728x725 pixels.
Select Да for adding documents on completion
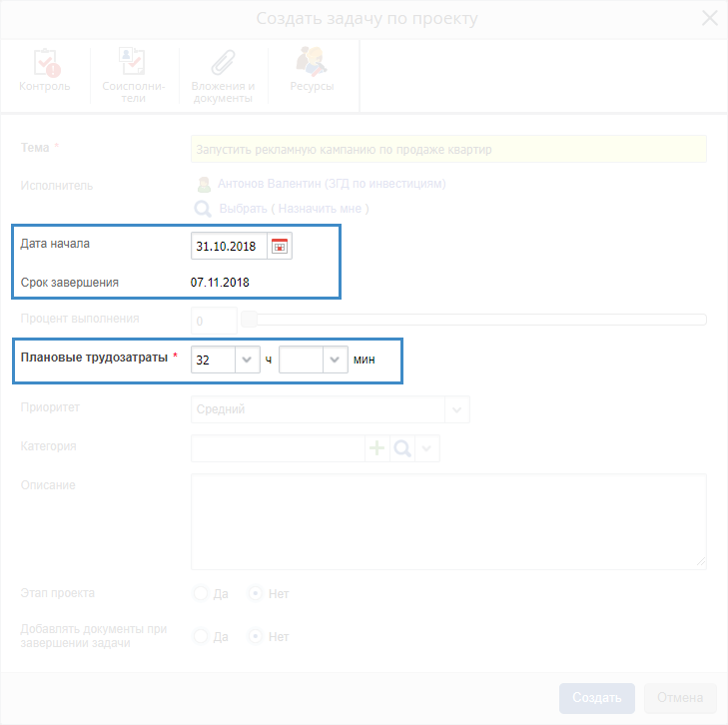[201, 636]
